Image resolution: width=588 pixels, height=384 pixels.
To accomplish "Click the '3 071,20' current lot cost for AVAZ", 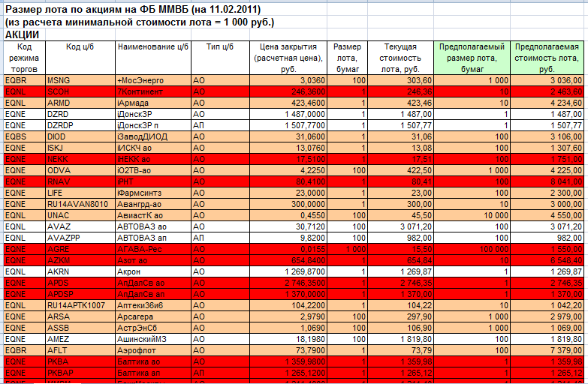I will coord(400,226).
